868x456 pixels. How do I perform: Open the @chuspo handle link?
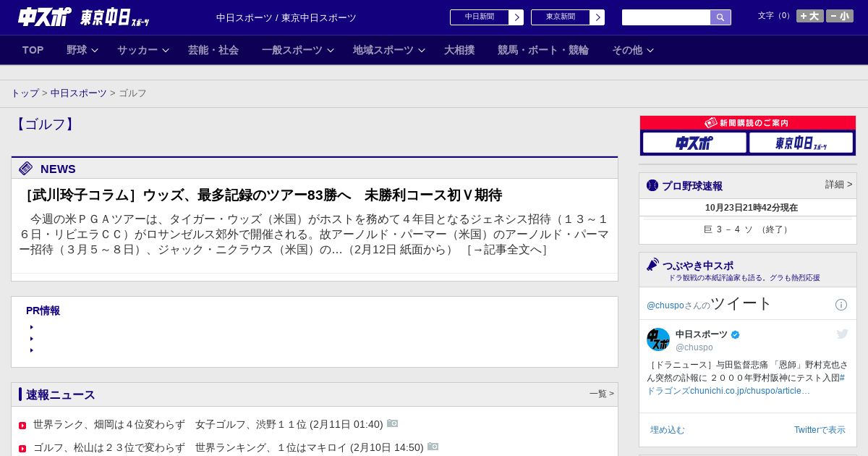tap(694, 347)
